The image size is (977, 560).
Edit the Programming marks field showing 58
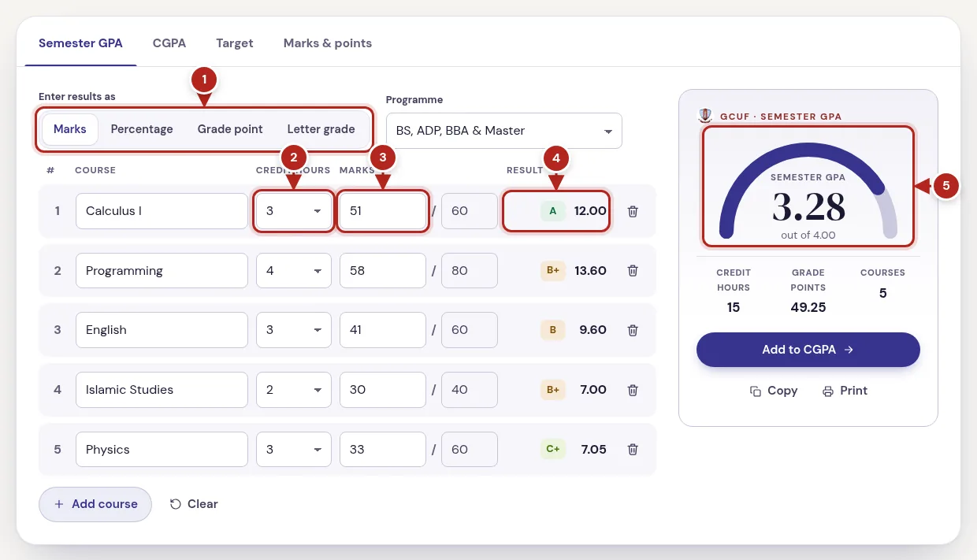[383, 271]
